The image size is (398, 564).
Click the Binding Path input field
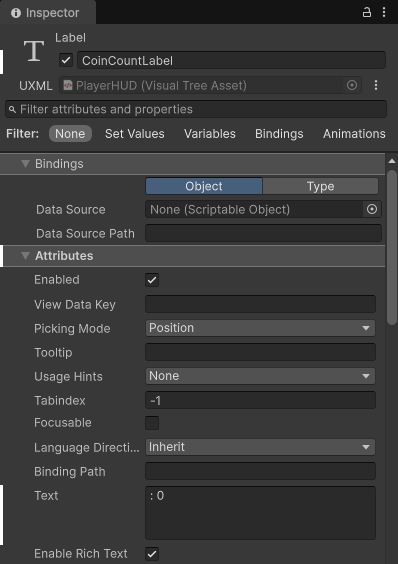coord(260,471)
